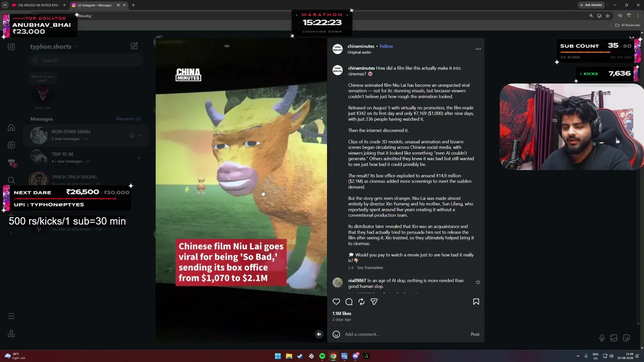Open Spotify from the taskbar
This screenshot has height=362, width=644.
[x=322, y=356]
